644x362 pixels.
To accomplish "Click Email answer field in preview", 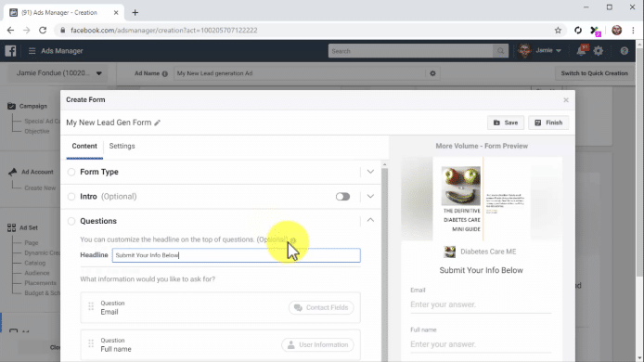I will point(481,304).
